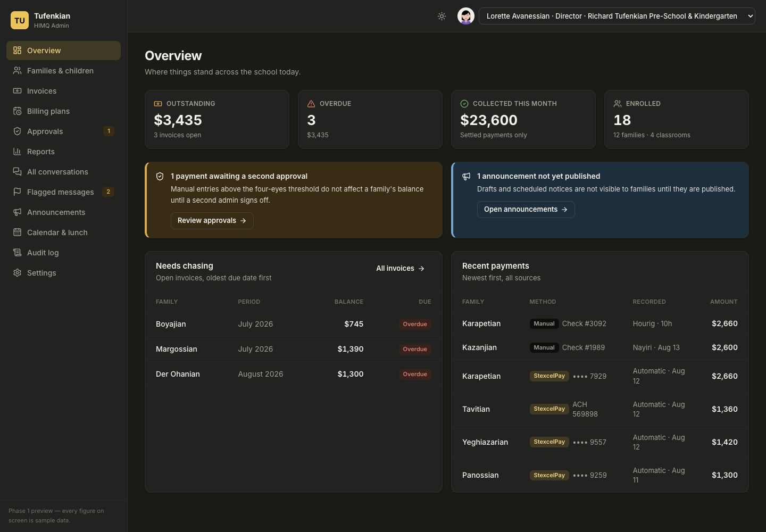Click the Calendar & lunch calendar icon
766x532 pixels.
click(17, 232)
